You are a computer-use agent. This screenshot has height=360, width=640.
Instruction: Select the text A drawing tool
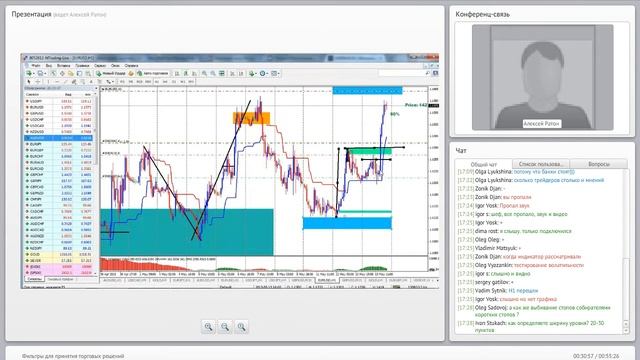91,82
